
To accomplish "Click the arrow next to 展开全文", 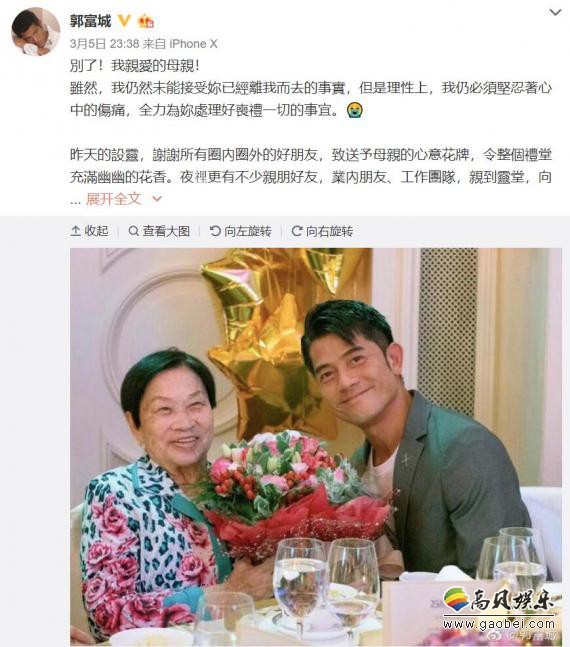I will point(157,199).
